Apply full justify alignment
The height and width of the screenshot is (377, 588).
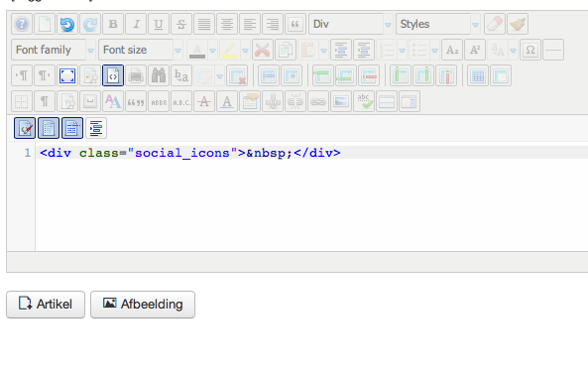click(x=204, y=25)
